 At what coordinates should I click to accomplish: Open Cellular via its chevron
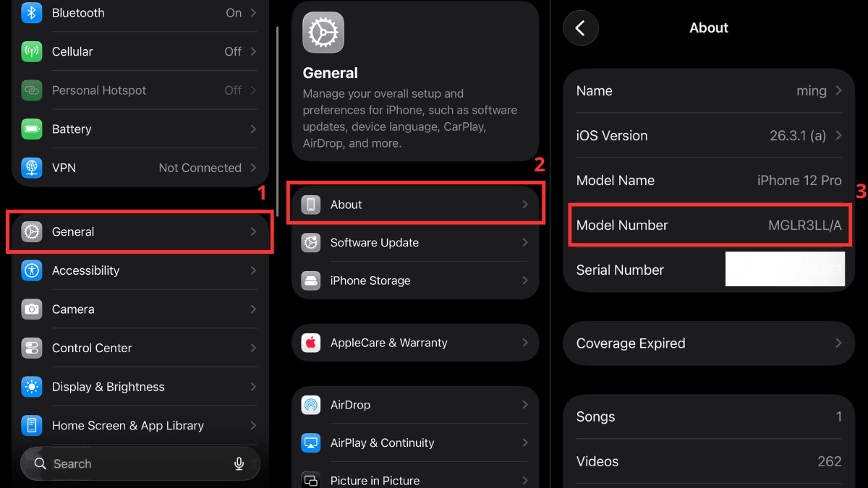pos(253,51)
